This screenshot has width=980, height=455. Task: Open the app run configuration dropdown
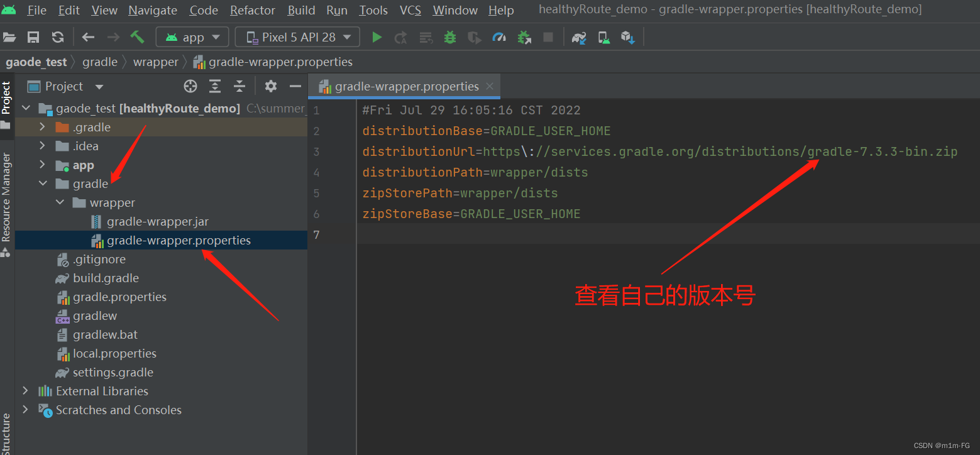pos(192,36)
